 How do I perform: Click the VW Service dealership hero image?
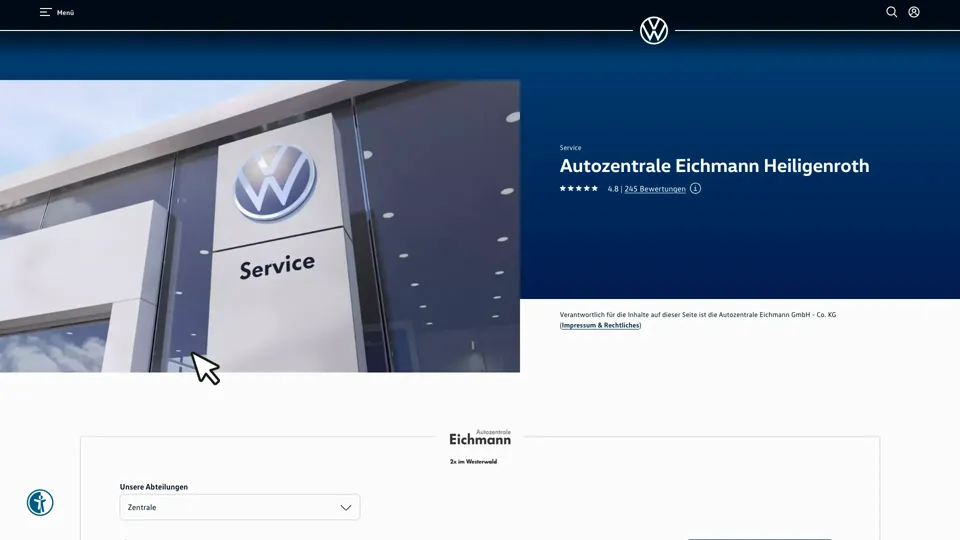pos(260,226)
